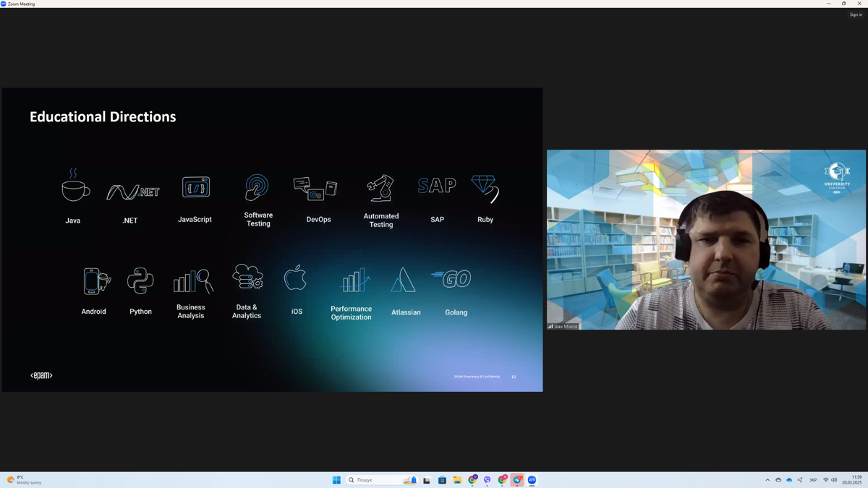The image size is (868, 488).
Task: Open the Windows Start menu
Action: [336, 480]
